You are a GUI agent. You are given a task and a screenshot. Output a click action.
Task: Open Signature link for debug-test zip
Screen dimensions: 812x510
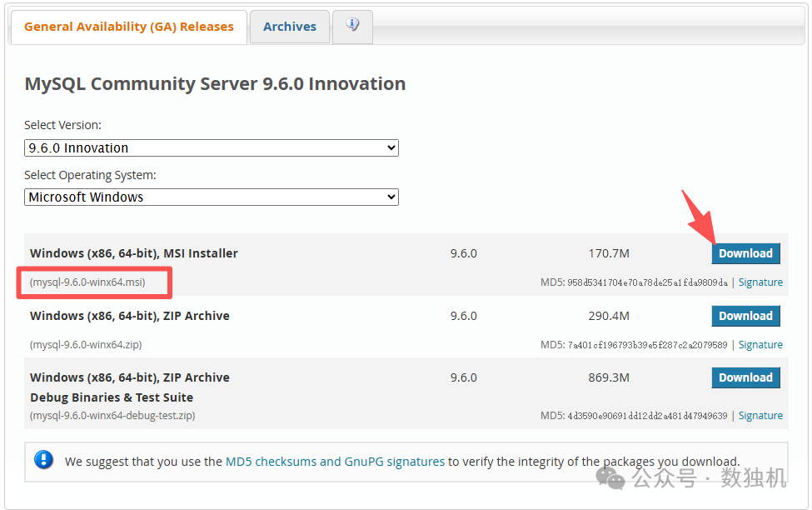[760, 416]
